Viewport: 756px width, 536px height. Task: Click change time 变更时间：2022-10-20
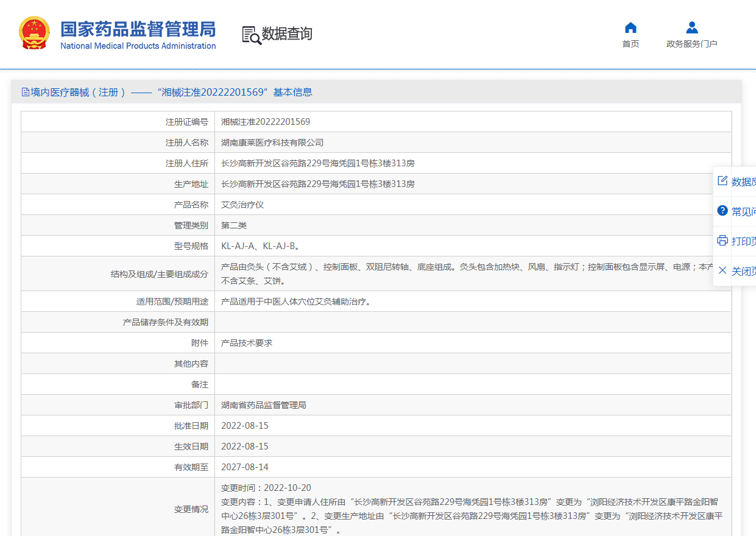click(x=266, y=488)
